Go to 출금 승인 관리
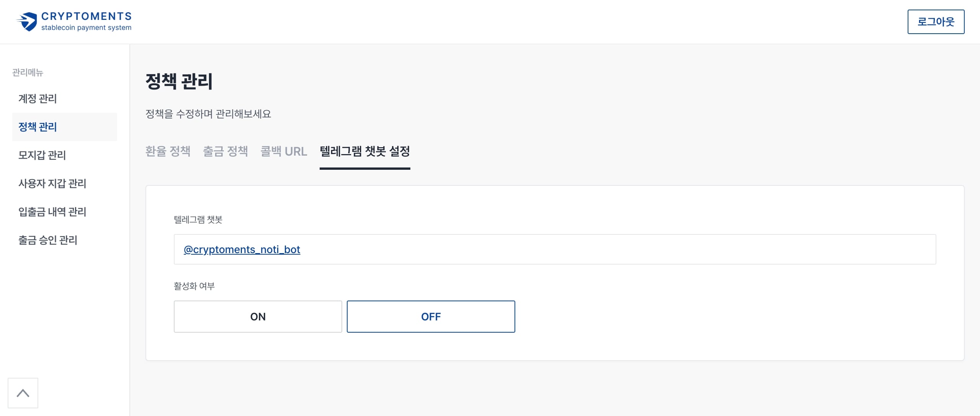980x416 pixels. click(x=48, y=240)
